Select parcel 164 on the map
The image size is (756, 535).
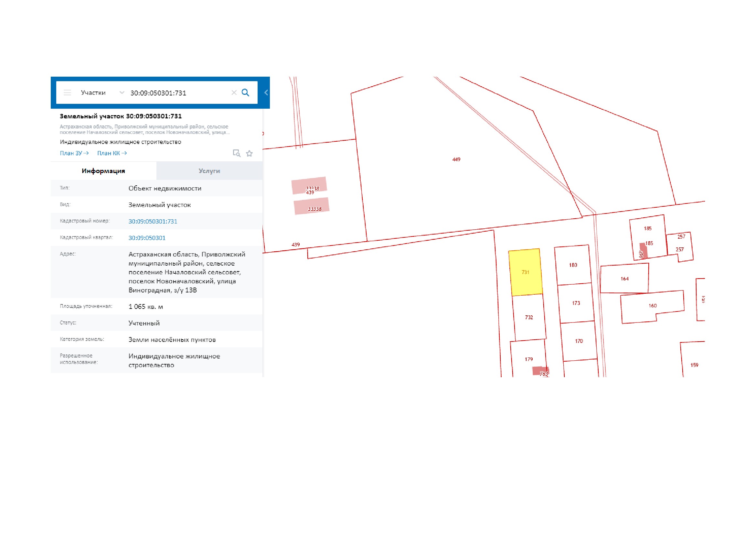click(x=625, y=279)
